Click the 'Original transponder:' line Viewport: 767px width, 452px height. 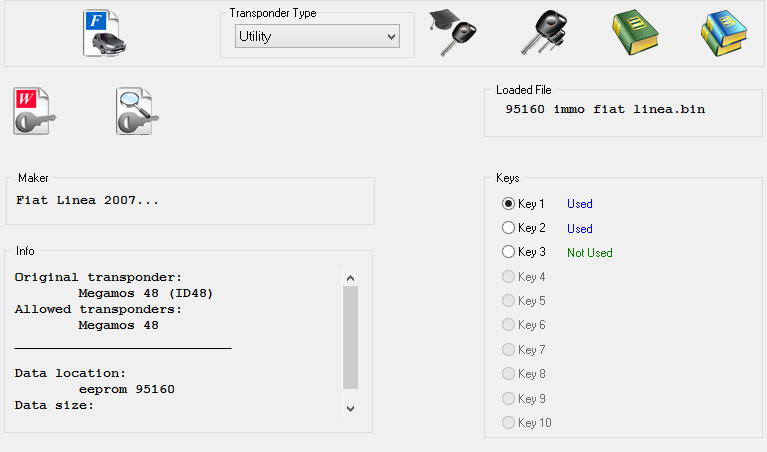pos(98,277)
